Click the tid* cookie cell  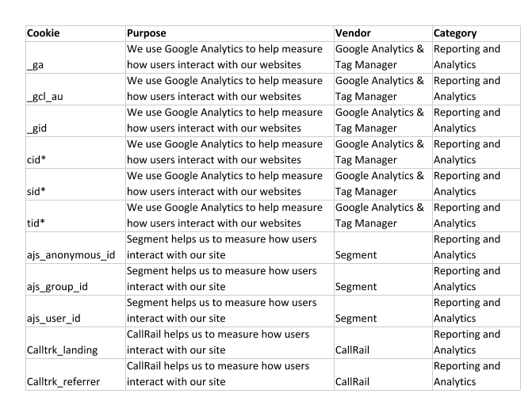coord(75,216)
